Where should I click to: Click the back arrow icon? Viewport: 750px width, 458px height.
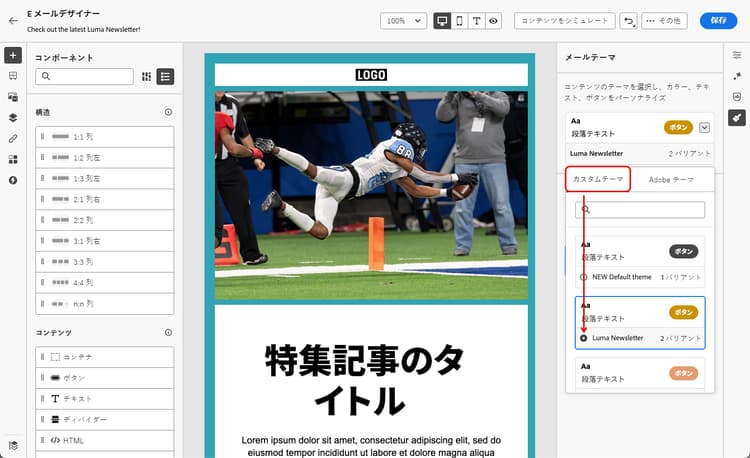pyautogui.click(x=13, y=21)
